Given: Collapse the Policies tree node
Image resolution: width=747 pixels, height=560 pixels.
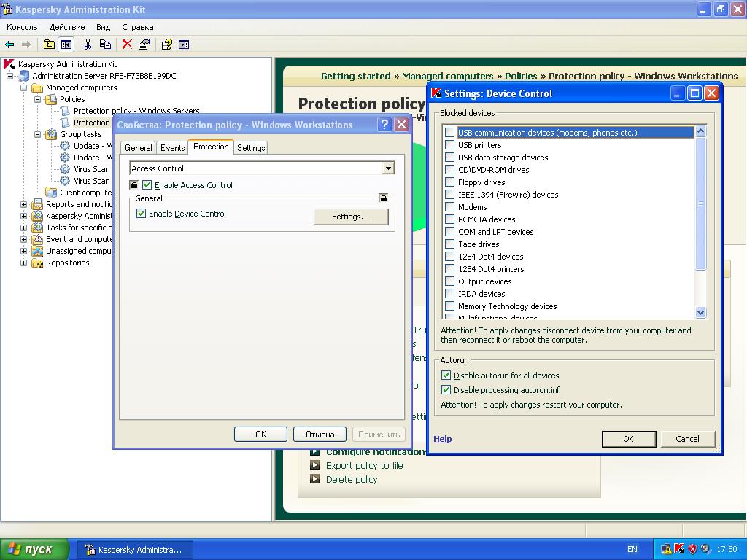Looking at the screenshot, I should [x=37, y=99].
